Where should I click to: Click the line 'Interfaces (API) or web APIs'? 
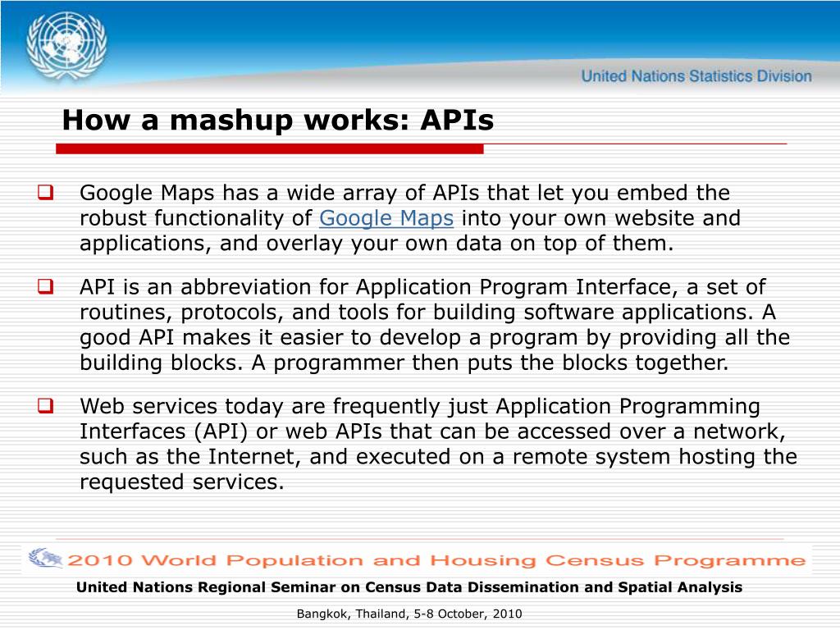click(x=433, y=431)
